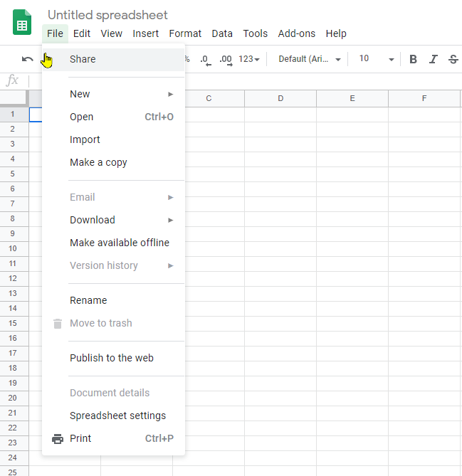
Task: Open the View menu
Action: point(112,33)
